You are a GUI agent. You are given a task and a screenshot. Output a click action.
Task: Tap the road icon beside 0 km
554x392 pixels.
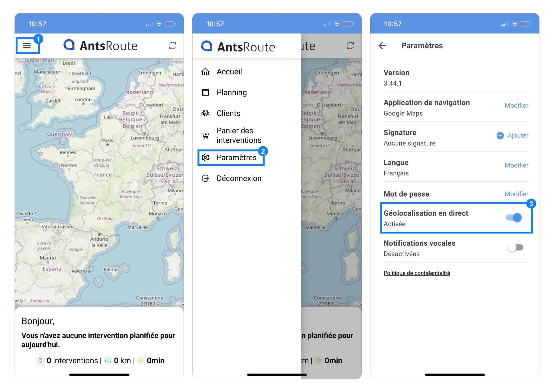point(108,361)
